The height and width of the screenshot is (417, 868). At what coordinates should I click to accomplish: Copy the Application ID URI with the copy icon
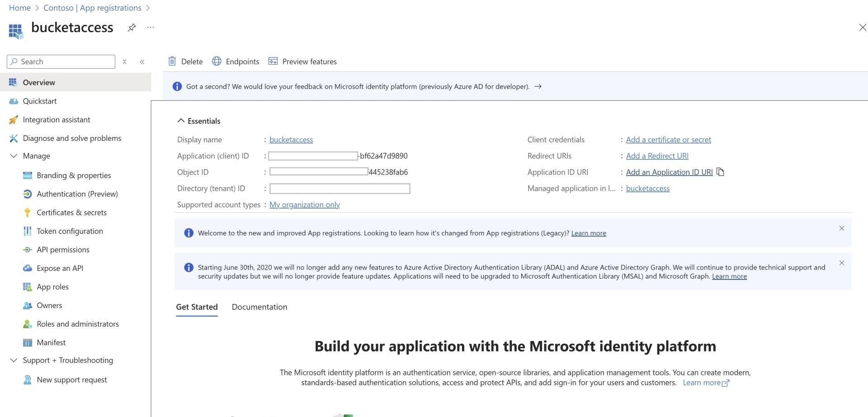[720, 172]
